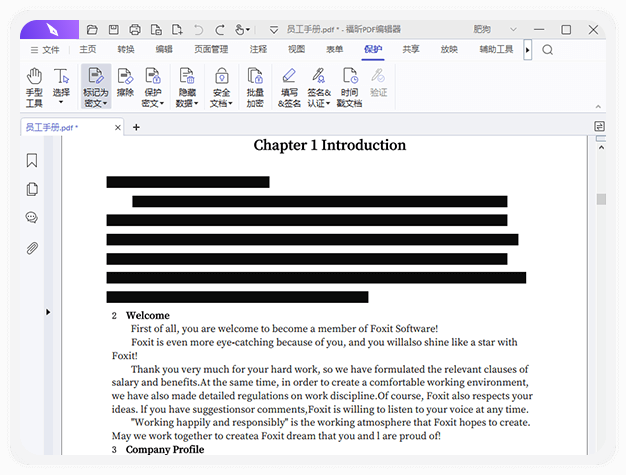Click the Chapter 1 Introduction heading
This screenshot has height=475, width=626.
point(330,145)
